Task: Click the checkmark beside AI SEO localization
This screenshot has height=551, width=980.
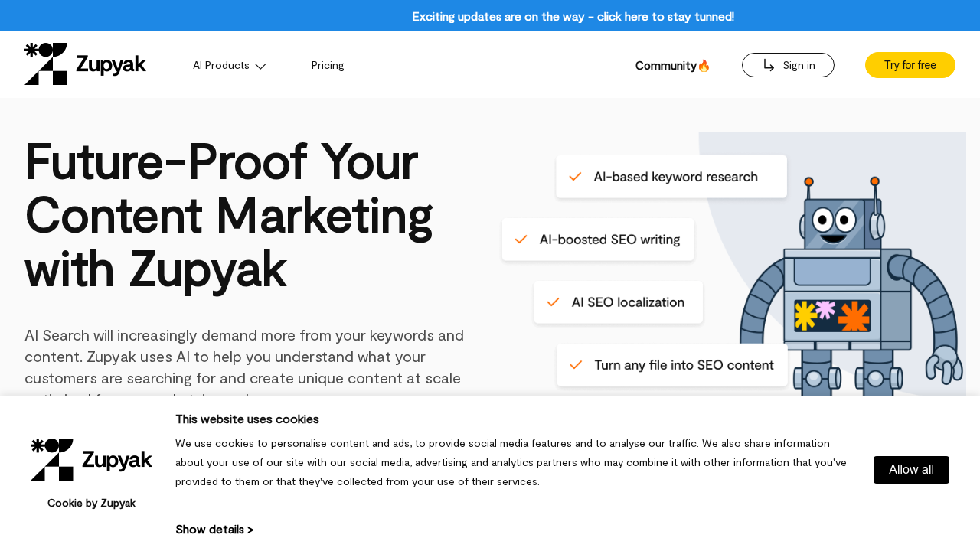Action: pyautogui.click(x=553, y=302)
